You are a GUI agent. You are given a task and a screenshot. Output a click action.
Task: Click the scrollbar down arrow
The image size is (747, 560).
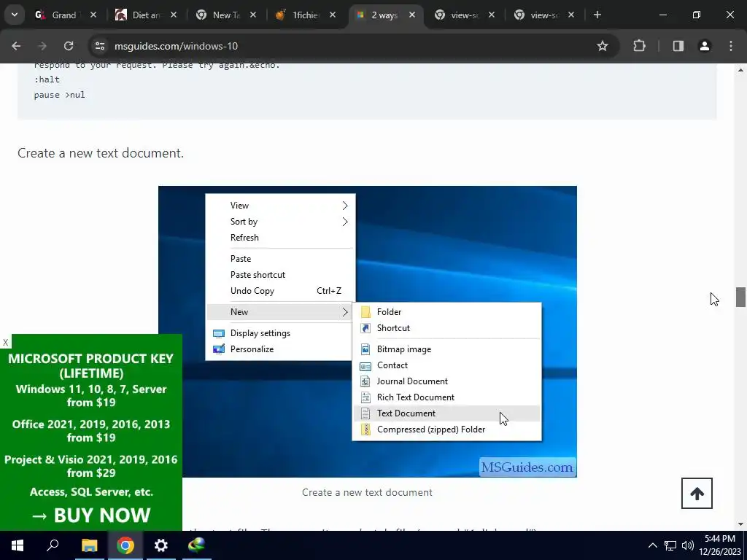740,525
